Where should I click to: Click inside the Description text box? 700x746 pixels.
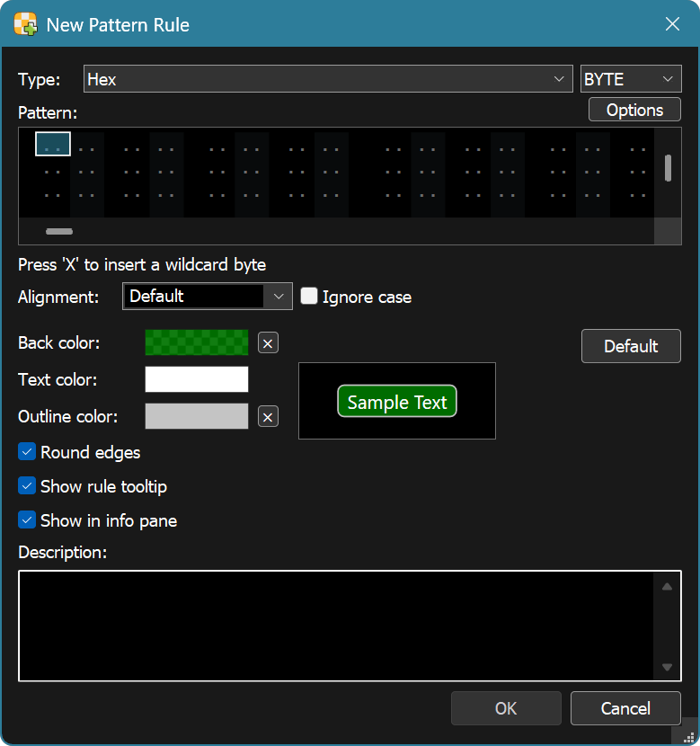336,626
